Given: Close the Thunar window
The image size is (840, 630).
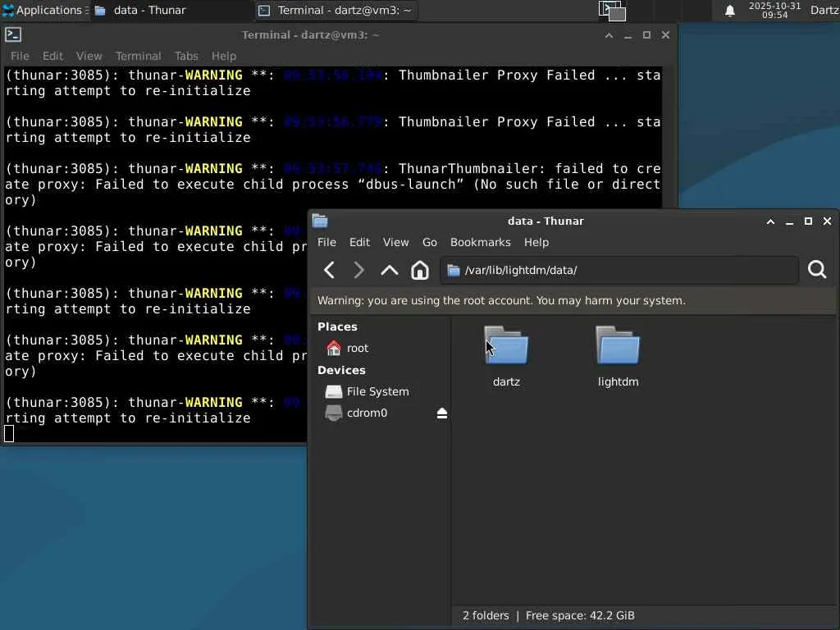Looking at the screenshot, I should point(827,221).
